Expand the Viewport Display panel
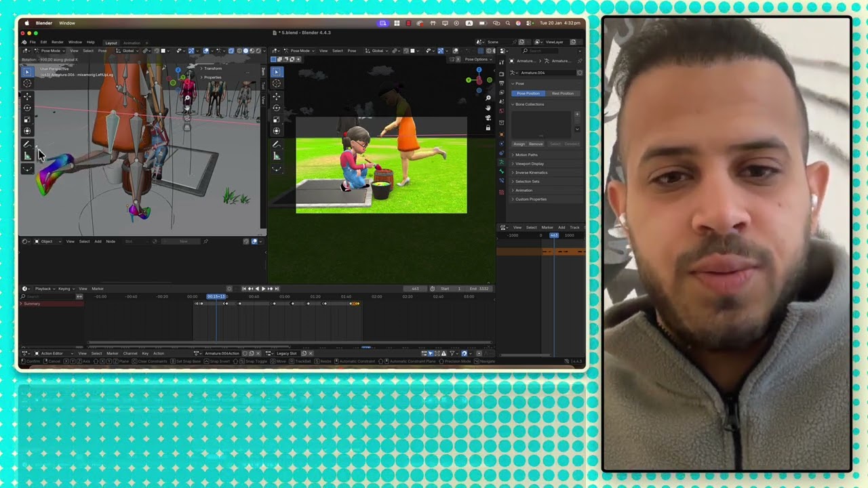 (x=530, y=163)
